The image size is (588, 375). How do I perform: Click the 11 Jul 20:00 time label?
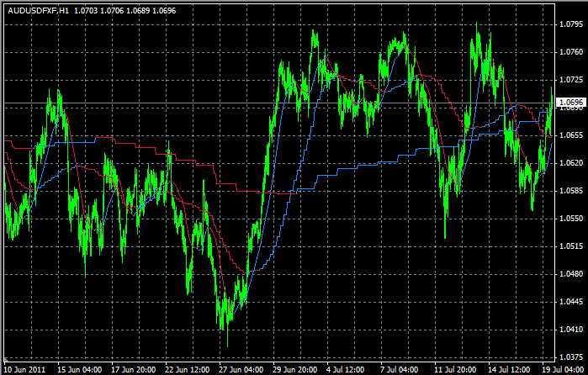455,370
